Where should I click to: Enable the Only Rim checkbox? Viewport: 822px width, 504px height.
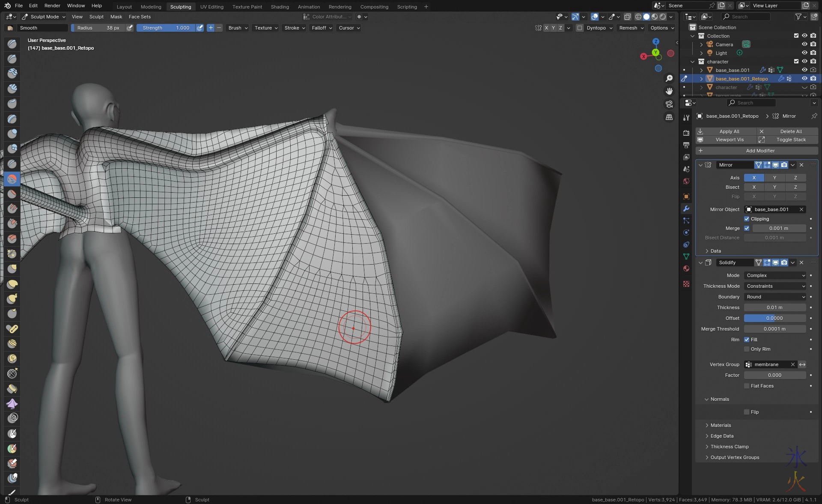747,349
